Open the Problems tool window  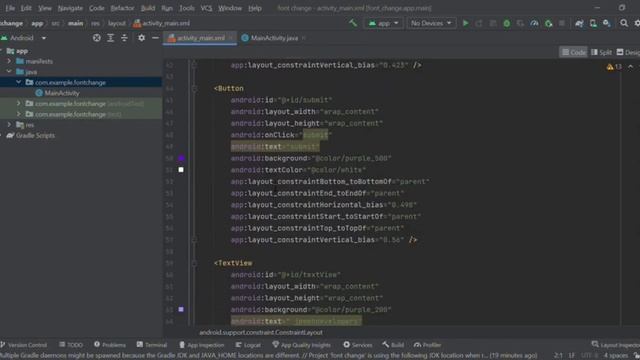coord(110,345)
